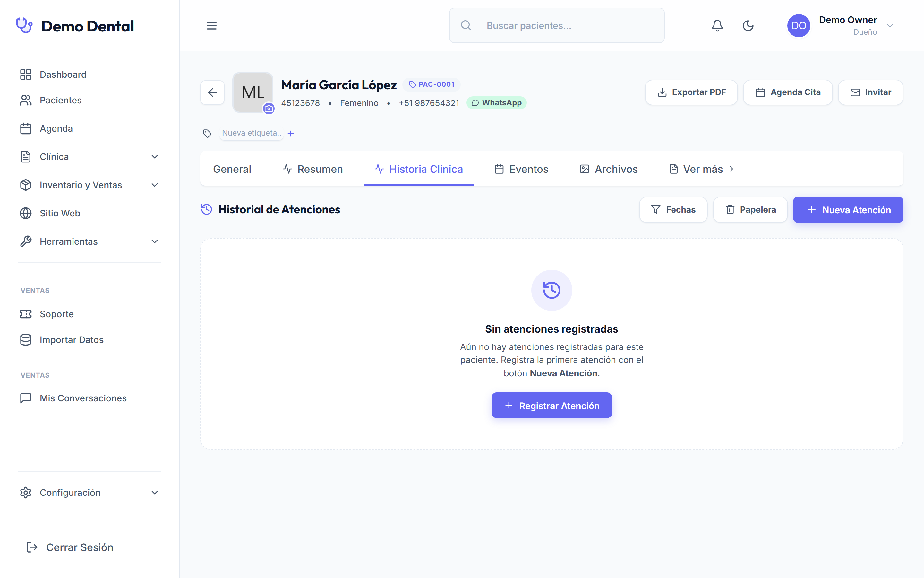Click the Registrar Atención button
Screen dimensions: 924x578
551,405
